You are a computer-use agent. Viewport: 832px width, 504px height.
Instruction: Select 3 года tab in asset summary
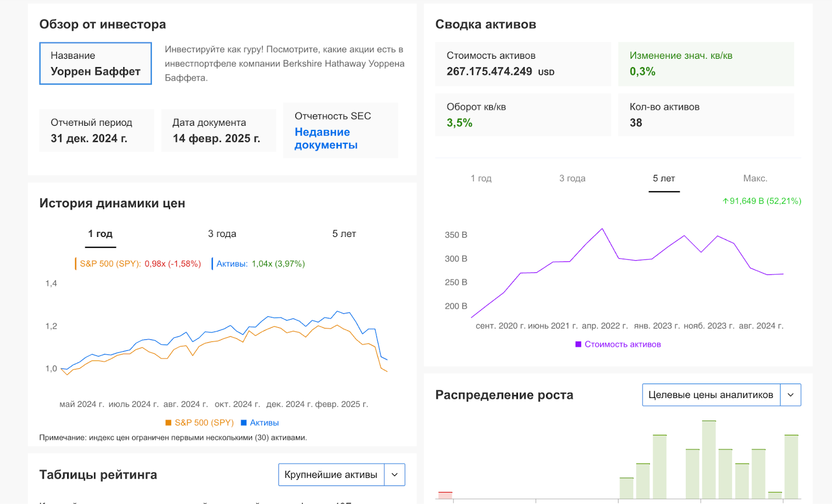click(572, 178)
